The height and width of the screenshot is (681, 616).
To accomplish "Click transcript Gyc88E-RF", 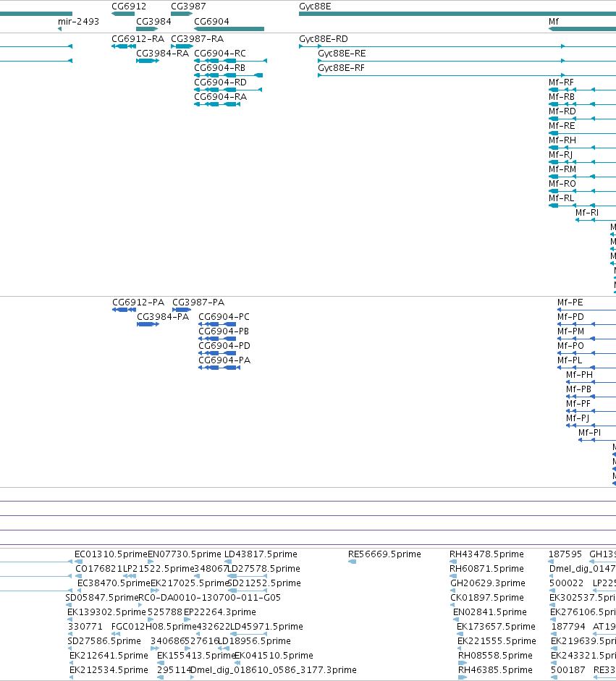I will [x=341, y=68].
